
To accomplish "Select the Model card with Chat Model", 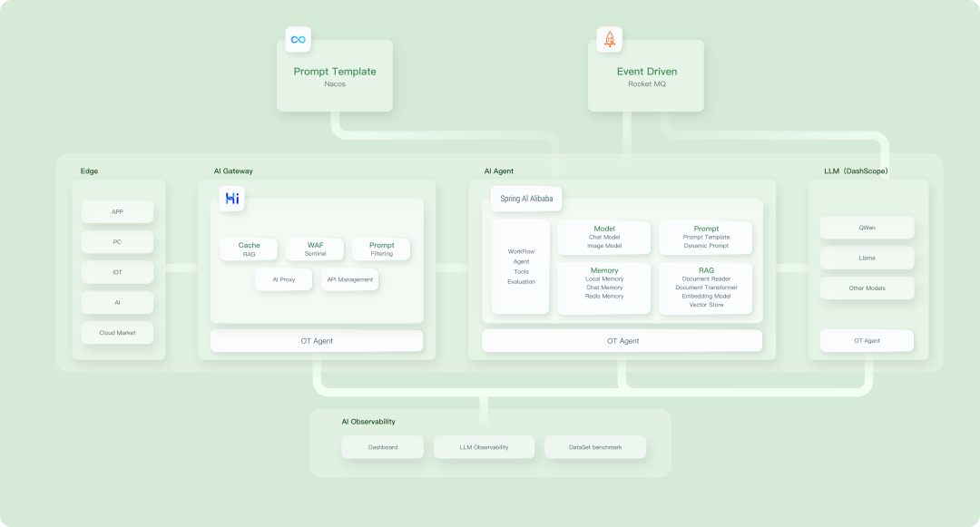I will click(x=606, y=237).
